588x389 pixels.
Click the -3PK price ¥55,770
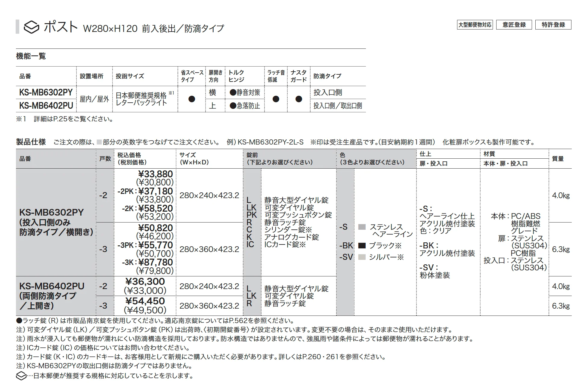pyautogui.click(x=155, y=245)
